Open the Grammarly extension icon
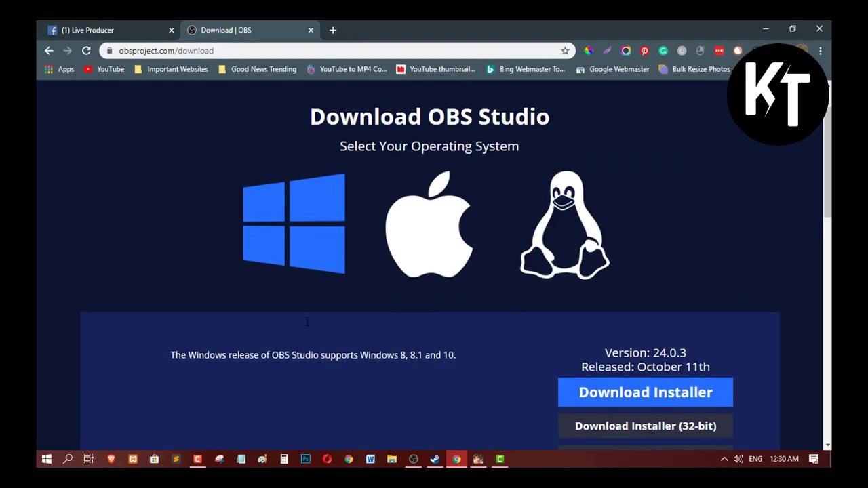 coord(663,51)
